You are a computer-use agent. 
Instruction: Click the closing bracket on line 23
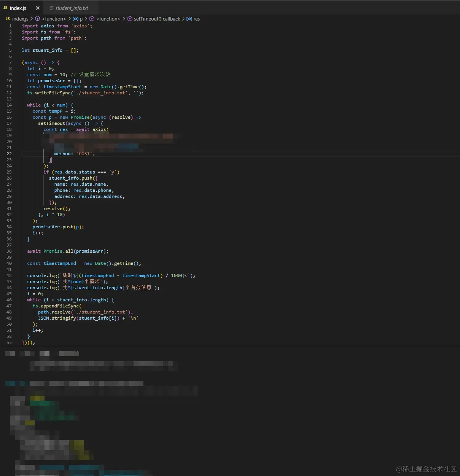point(50,160)
